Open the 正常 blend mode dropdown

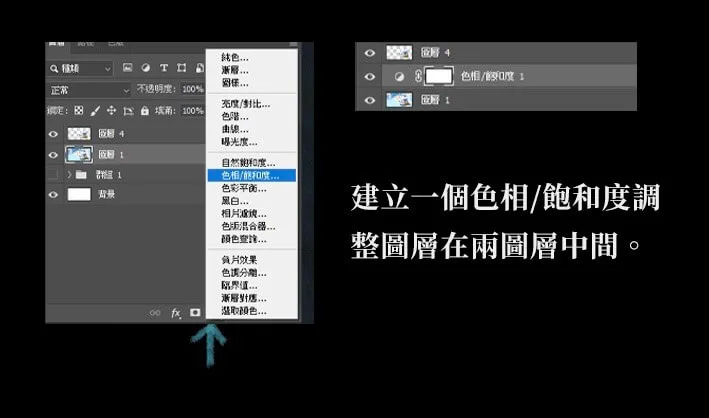click(x=89, y=90)
